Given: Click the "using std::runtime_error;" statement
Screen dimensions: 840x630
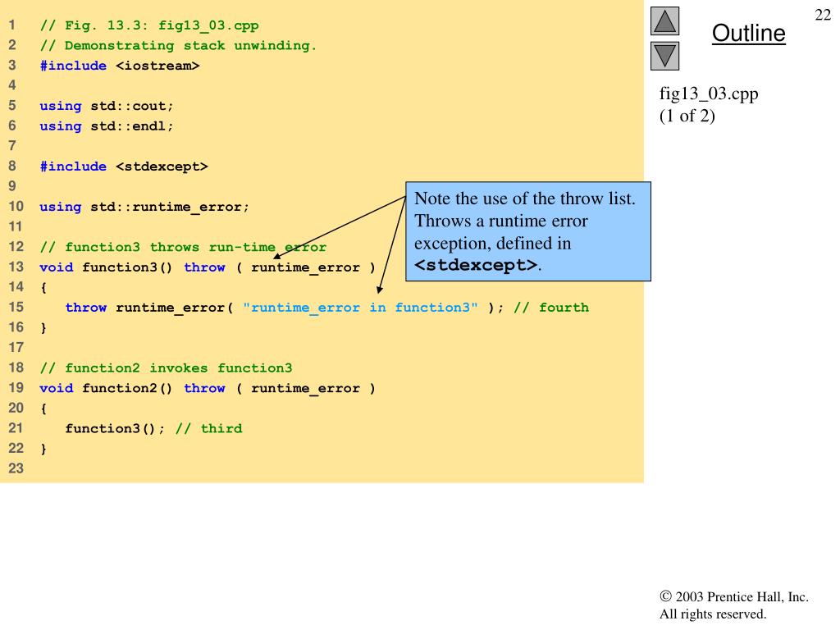Looking at the screenshot, I should (144, 207).
